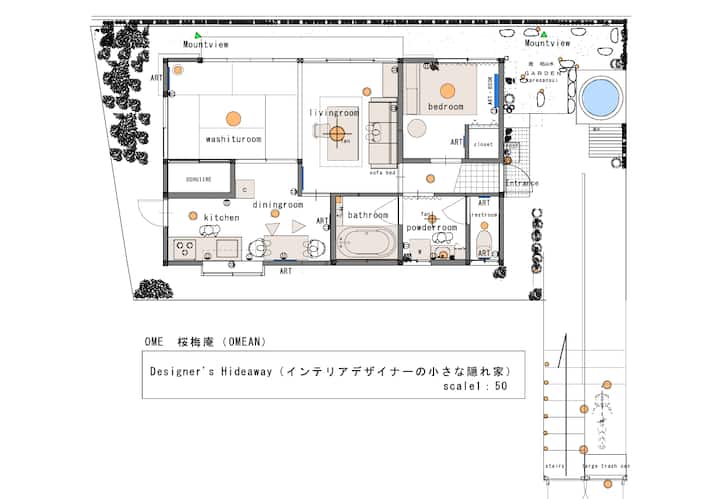Select the bathtub in the bathroom
The height and width of the screenshot is (499, 720).
[x=366, y=243]
